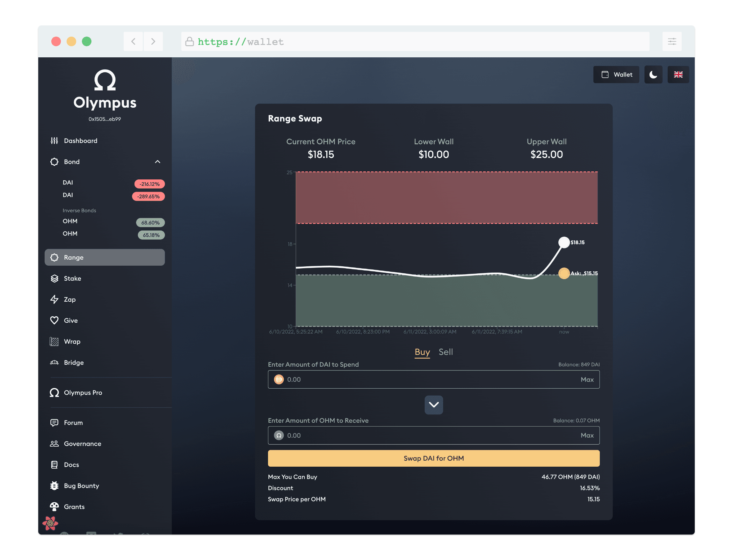Click the OHM amount input field
The height and width of the screenshot is (560, 733).
433,435
